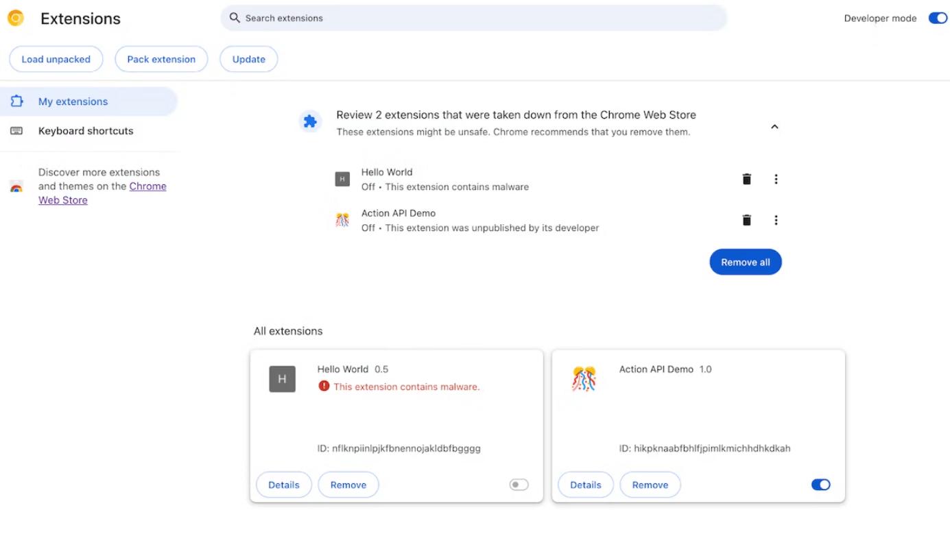This screenshot has height=560, width=950.
Task: Click the Keyboard shortcuts keyboard icon
Action: (x=17, y=131)
